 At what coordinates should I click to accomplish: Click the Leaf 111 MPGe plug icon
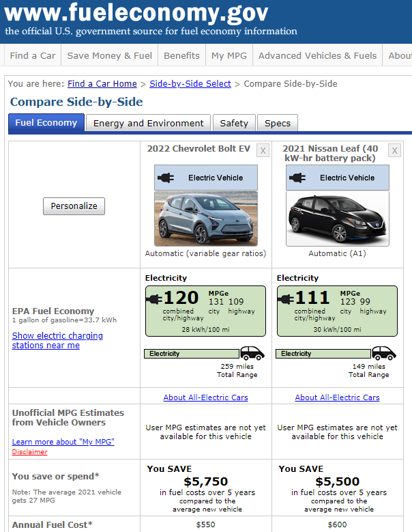(x=286, y=299)
